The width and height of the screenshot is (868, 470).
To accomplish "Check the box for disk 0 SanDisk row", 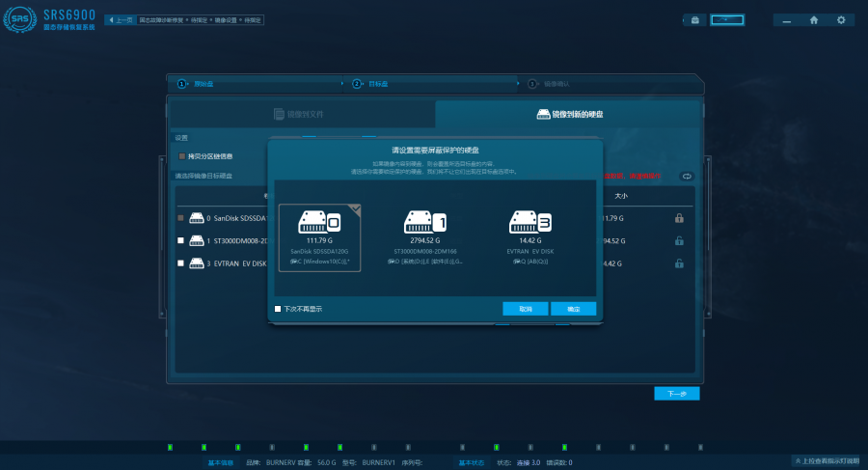I will point(180,218).
